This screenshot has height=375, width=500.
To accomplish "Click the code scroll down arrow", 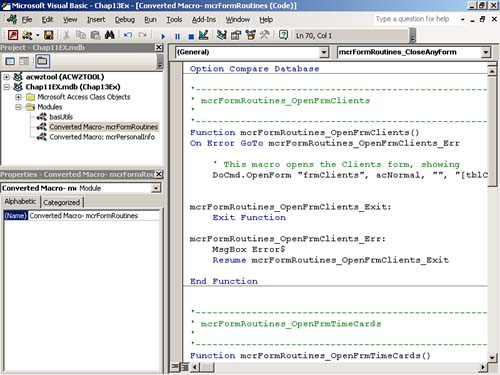I will point(492,357).
